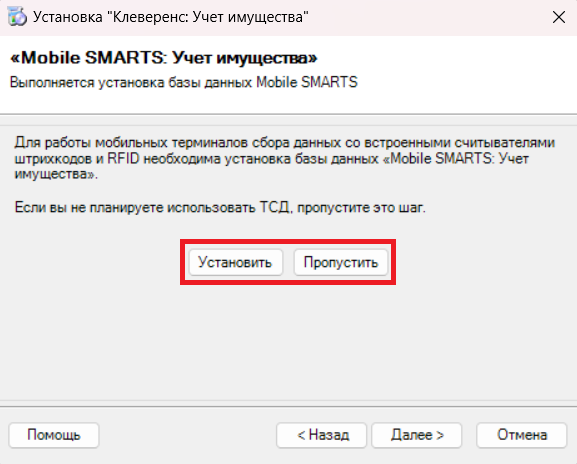The width and height of the screenshot is (577, 464).
Task: Click the paragraph starting with Для работы мобильных терминалов
Action: click(x=284, y=158)
